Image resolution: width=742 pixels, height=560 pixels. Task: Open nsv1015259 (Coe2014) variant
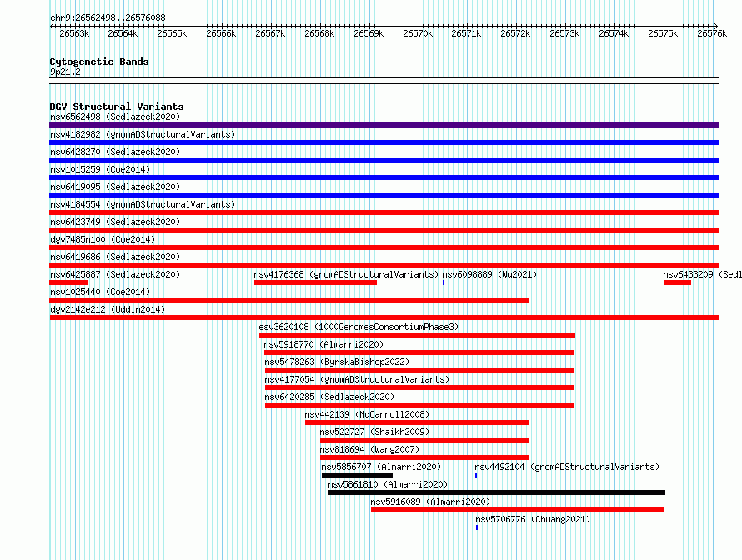click(x=100, y=169)
